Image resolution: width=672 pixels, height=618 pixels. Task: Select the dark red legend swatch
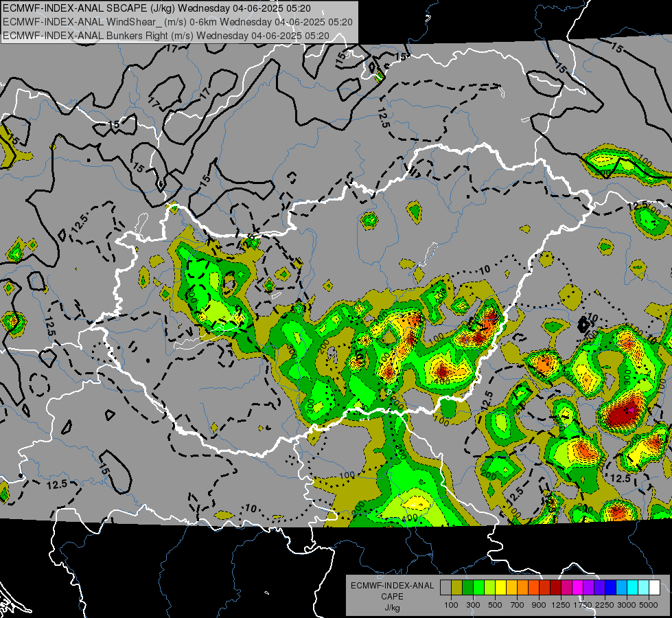tap(555, 587)
